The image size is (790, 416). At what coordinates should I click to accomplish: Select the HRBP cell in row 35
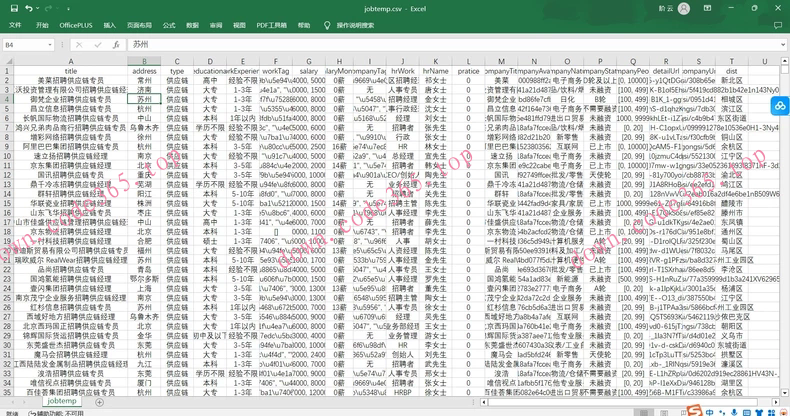[x=403, y=392]
